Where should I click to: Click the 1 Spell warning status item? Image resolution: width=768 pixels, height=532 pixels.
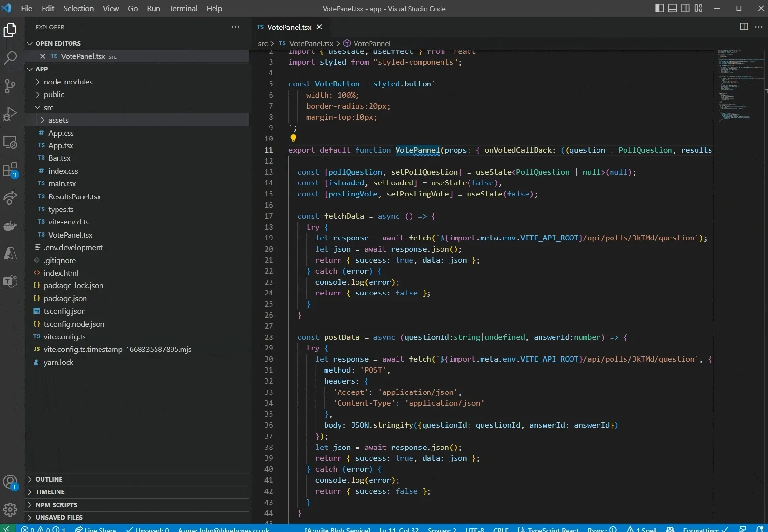[642, 529]
